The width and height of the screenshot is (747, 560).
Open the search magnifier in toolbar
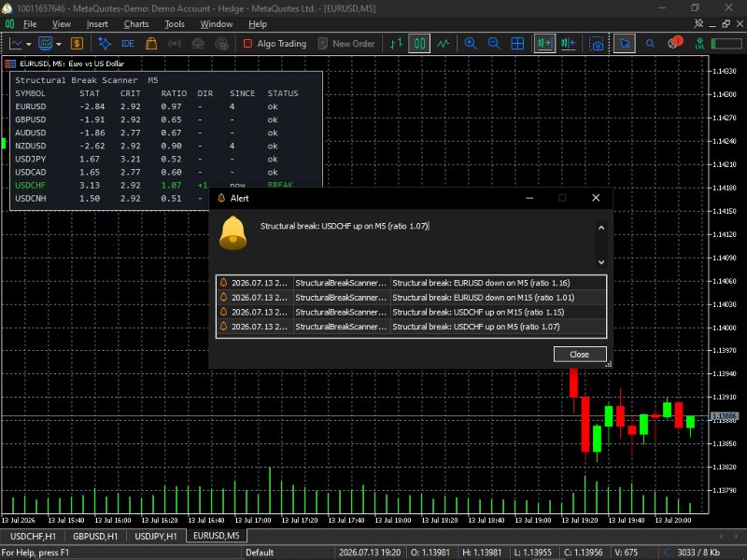click(x=650, y=43)
